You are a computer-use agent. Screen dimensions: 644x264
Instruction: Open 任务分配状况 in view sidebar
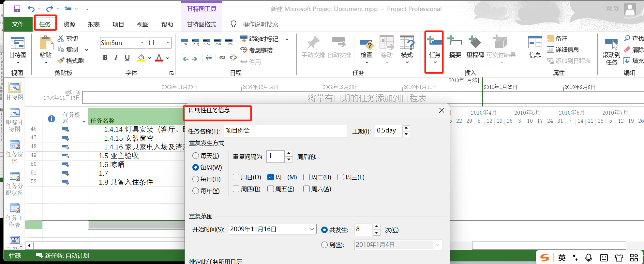(x=14, y=184)
